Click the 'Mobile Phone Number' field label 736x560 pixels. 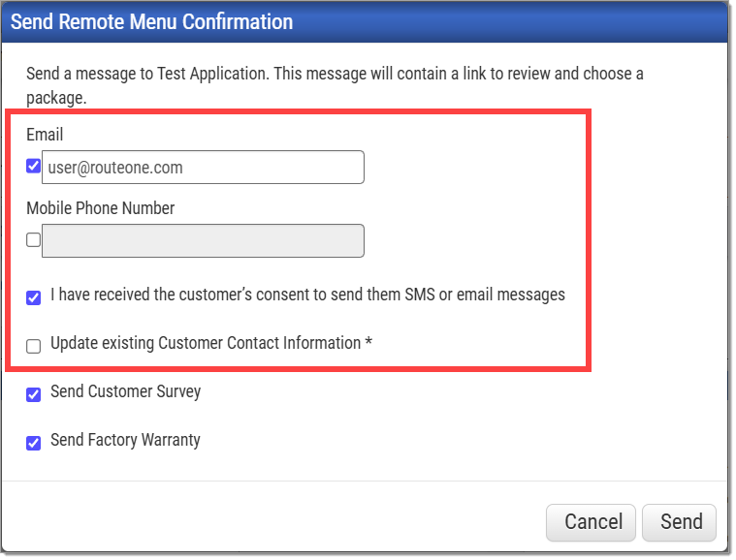pyautogui.click(x=101, y=208)
